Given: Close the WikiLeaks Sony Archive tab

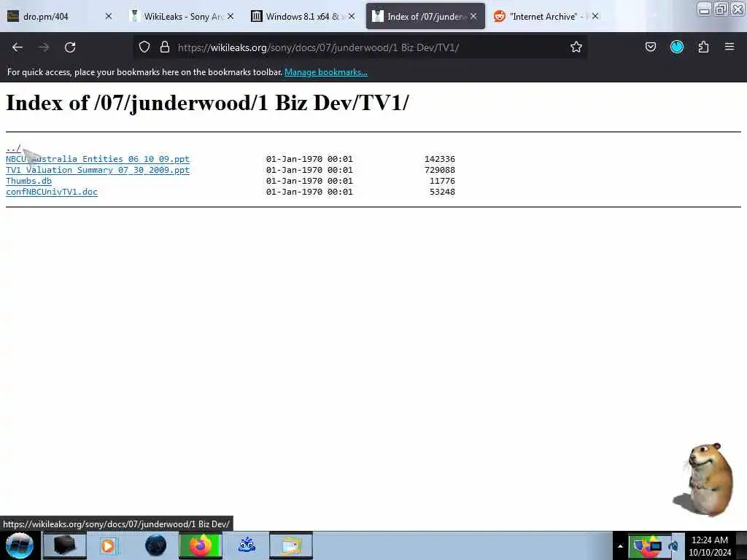Looking at the screenshot, I should pos(231,16).
